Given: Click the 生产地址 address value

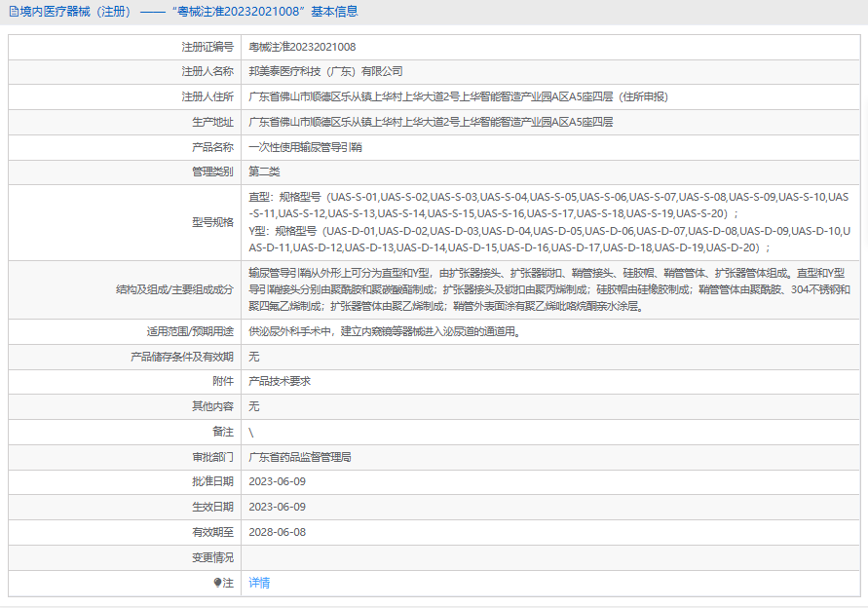Looking at the screenshot, I should [431, 123].
